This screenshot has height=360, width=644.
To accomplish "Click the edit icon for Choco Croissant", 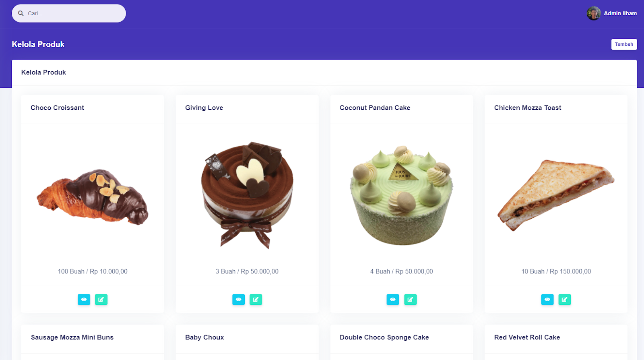I will [x=101, y=300].
